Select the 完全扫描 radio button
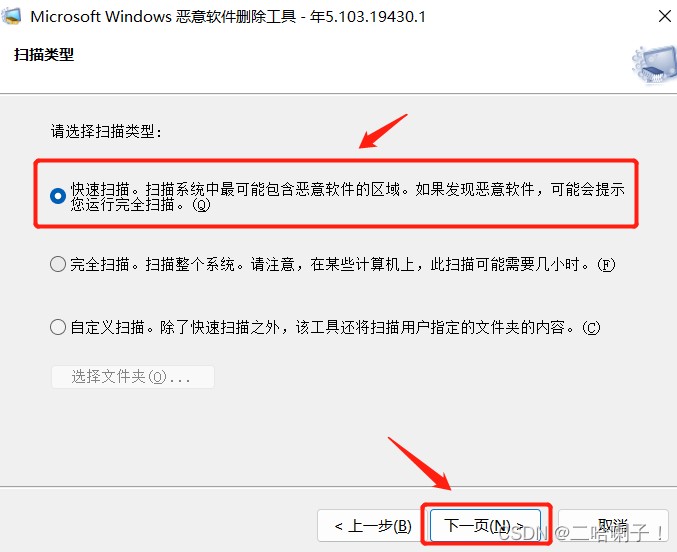The width and height of the screenshot is (677, 552). [58, 264]
